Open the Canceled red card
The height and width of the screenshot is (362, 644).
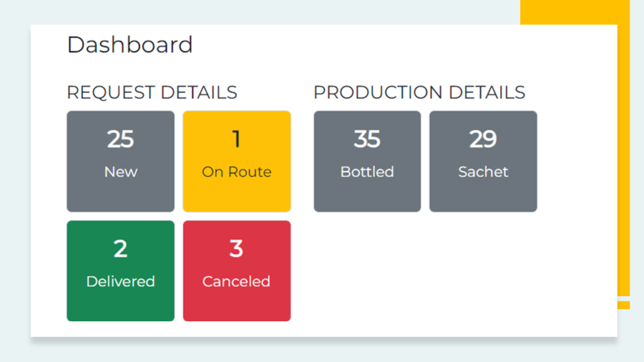point(237,271)
